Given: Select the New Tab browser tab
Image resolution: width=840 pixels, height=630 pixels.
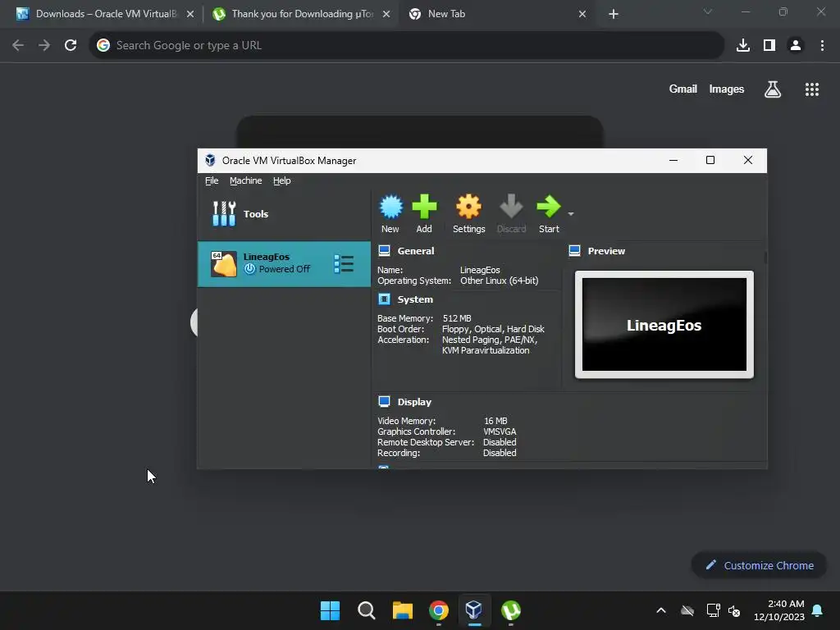Looking at the screenshot, I should [x=496, y=14].
